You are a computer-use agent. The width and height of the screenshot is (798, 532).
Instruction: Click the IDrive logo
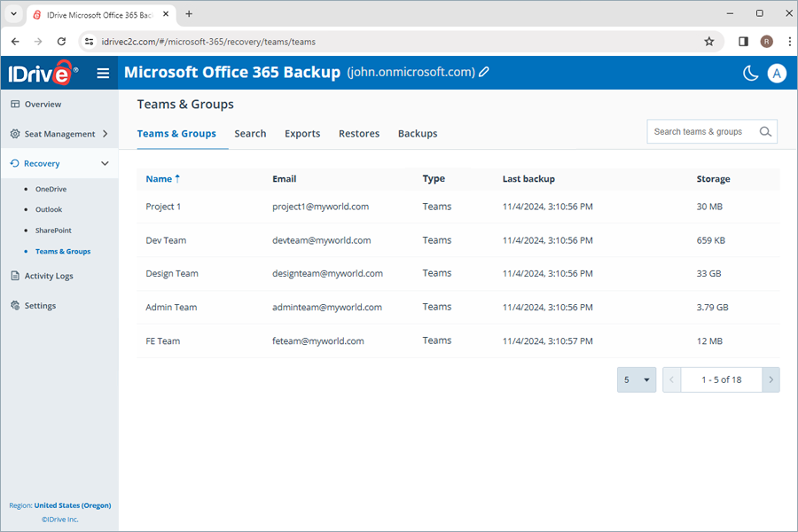pos(40,73)
